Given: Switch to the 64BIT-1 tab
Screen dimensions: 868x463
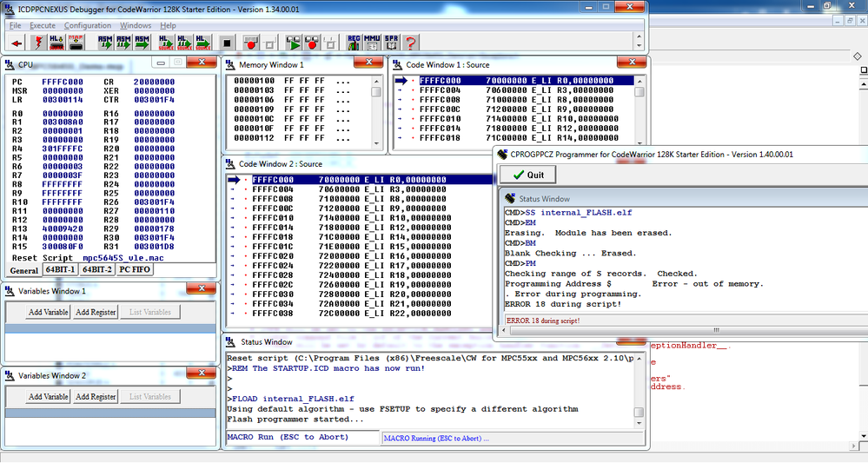Looking at the screenshot, I should point(60,269).
